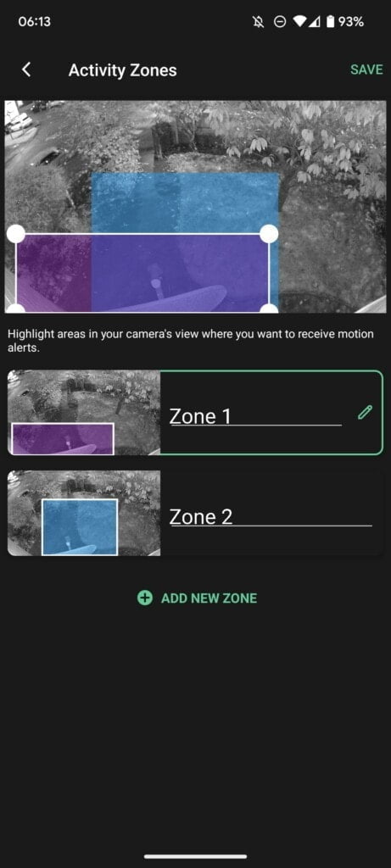Tap the battery status icon
Screen dimensions: 391x868
(331, 22)
